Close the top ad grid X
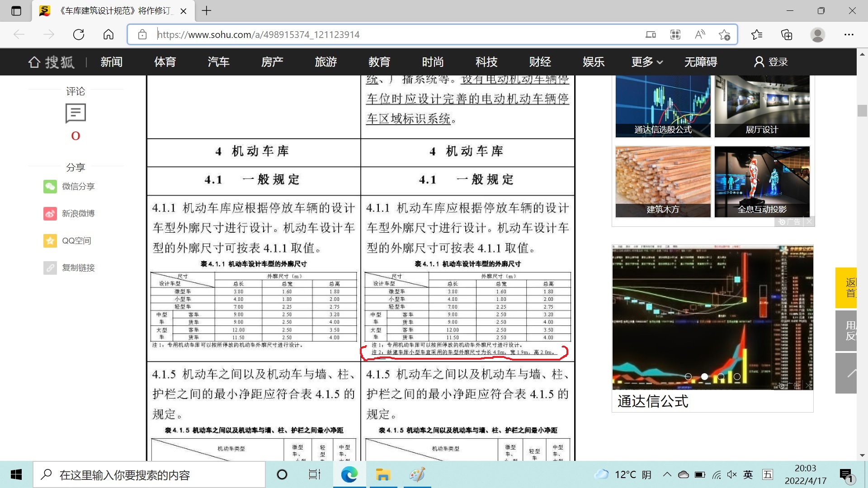This screenshot has height=488, width=868. point(809,221)
